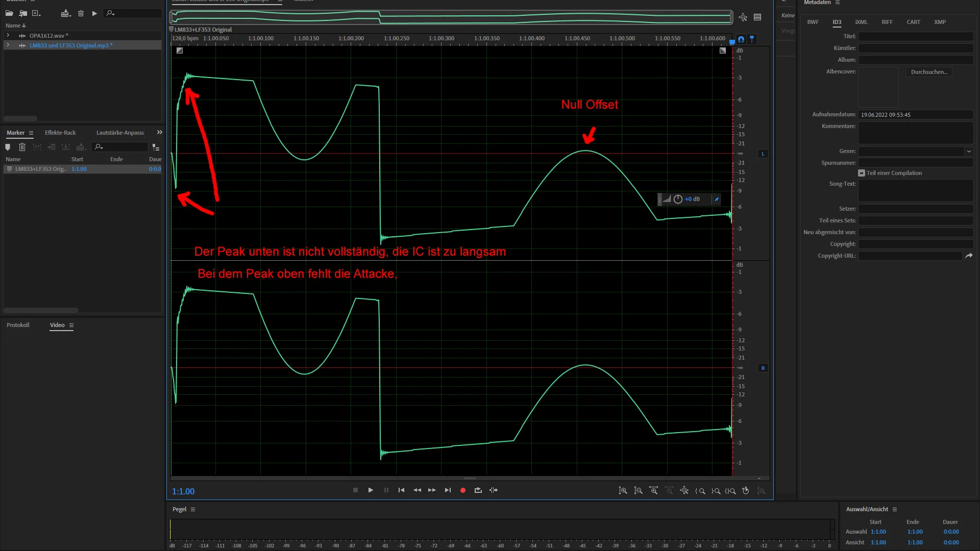Click zoom out full icon

(x=684, y=491)
